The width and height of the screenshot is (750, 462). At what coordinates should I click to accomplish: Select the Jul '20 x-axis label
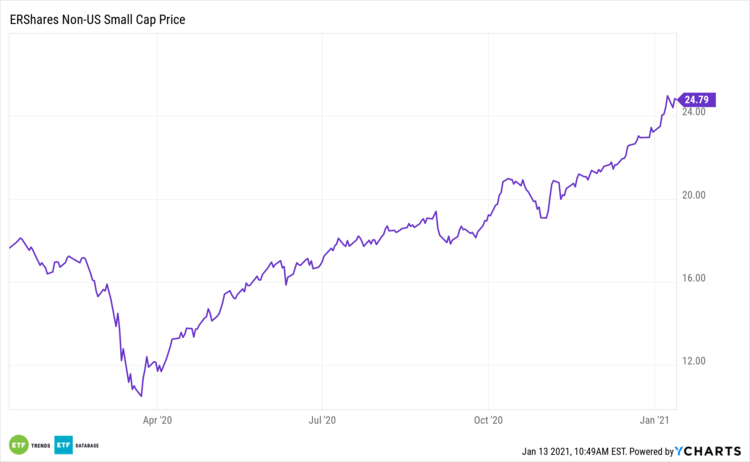[322, 420]
